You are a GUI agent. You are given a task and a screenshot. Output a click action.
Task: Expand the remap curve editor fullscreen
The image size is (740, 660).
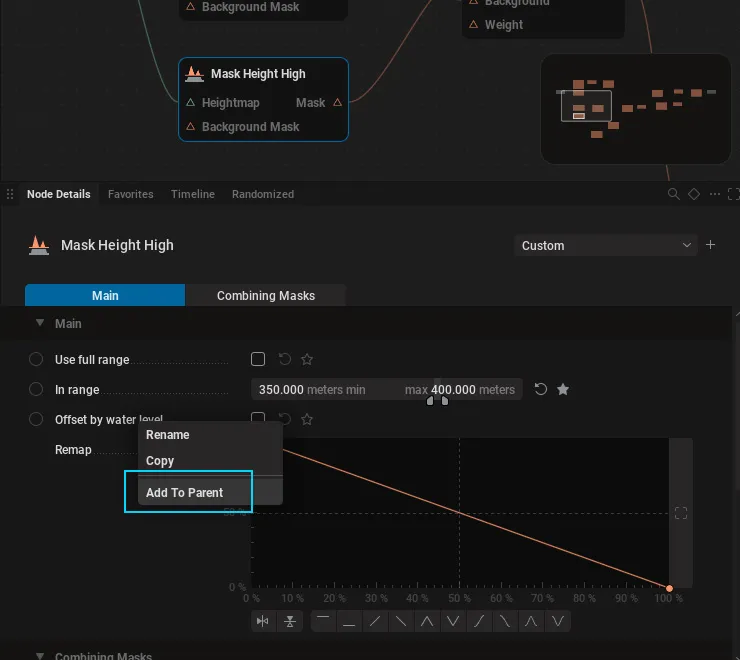pos(681,513)
